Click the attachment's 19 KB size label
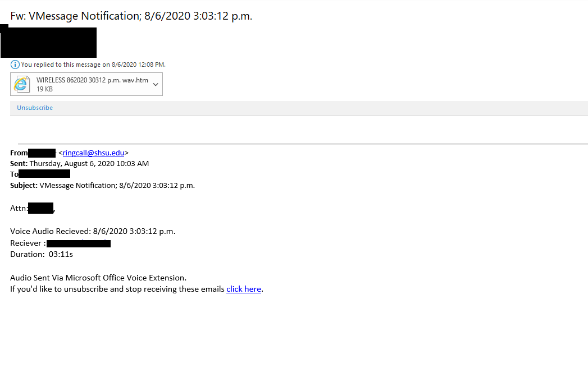Viewport: 588px width, 382px height. coord(45,89)
